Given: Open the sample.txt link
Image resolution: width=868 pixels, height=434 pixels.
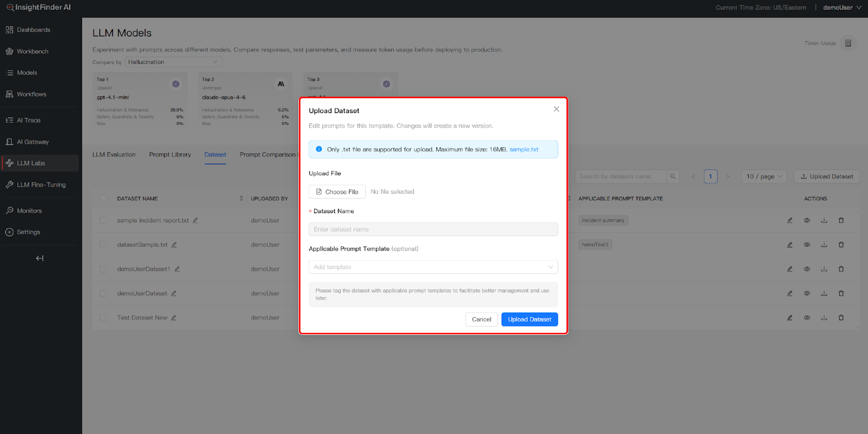Looking at the screenshot, I should click(x=524, y=150).
